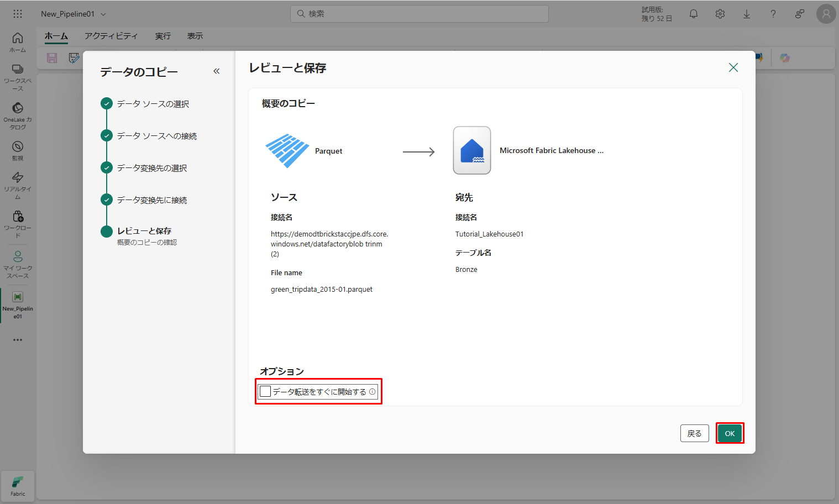The height and width of the screenshot is (504, 839).
Task: Open settings gear icon
Action: point(720,14)
